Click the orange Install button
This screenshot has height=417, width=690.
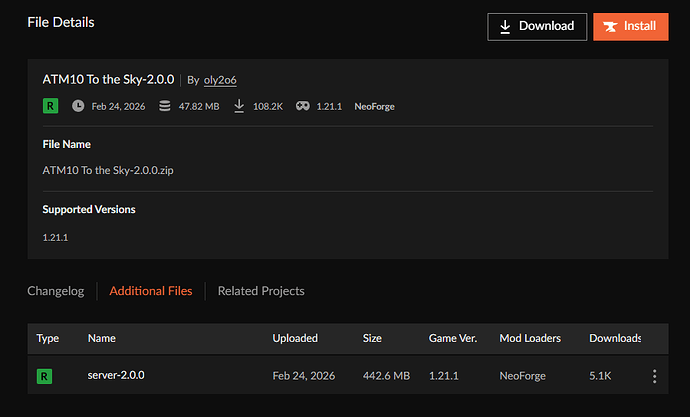click(630, 26)
